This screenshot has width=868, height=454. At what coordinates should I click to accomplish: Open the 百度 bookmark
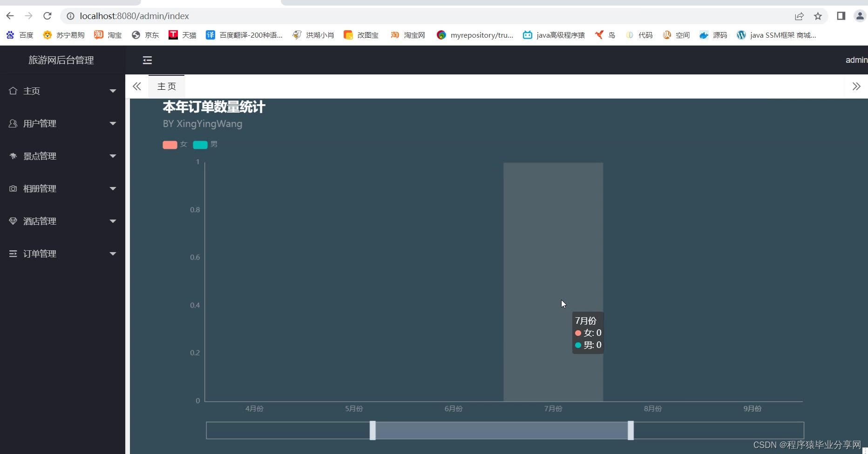point(20,35)
